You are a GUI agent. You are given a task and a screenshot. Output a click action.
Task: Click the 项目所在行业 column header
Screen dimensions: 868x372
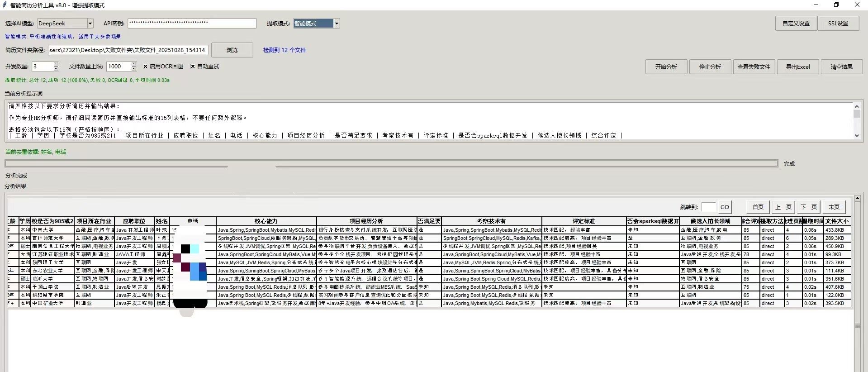(94, 221)
